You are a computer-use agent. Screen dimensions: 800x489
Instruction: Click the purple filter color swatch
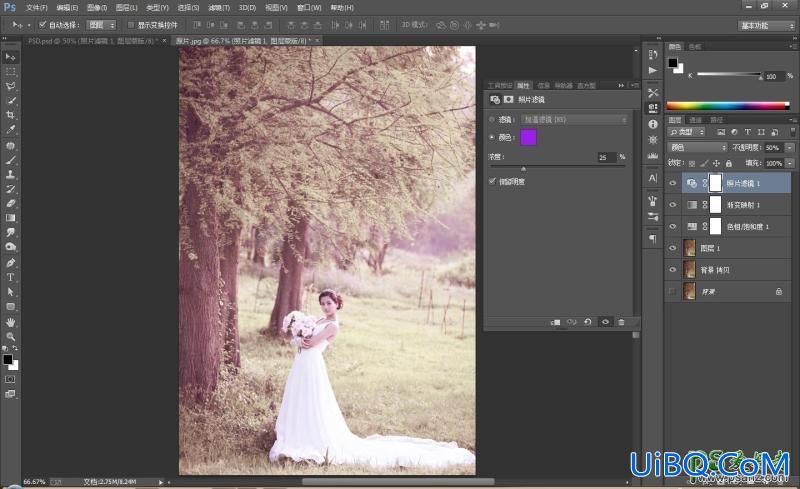(528, 137)
